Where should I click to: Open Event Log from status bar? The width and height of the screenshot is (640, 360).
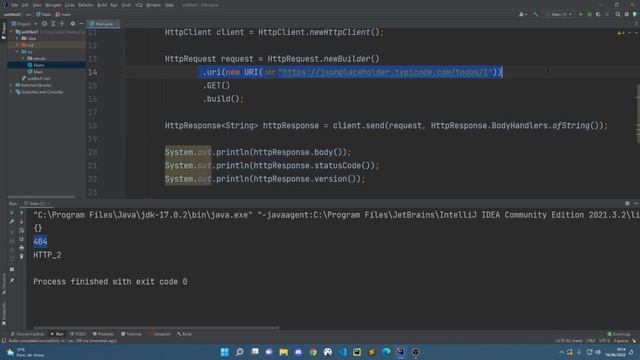619,334
